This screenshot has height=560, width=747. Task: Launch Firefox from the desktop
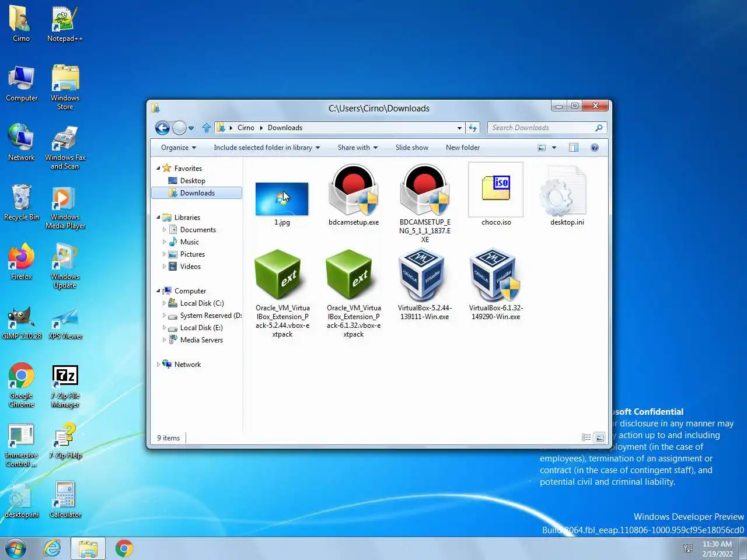click(x=21, y=261)
